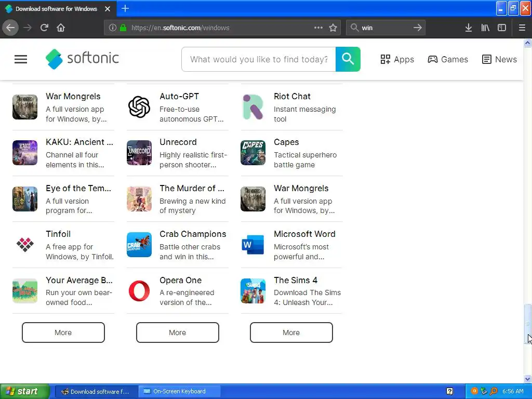532x399 pixels.
Task: Go to the browser home page icon
Action: pyautogui.click(x=61, y=28)
